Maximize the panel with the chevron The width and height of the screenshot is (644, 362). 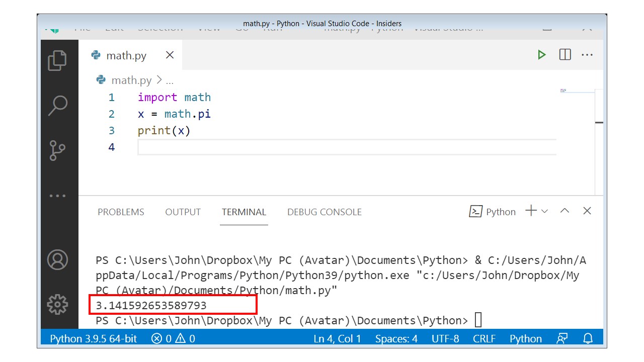click(565, 211)
